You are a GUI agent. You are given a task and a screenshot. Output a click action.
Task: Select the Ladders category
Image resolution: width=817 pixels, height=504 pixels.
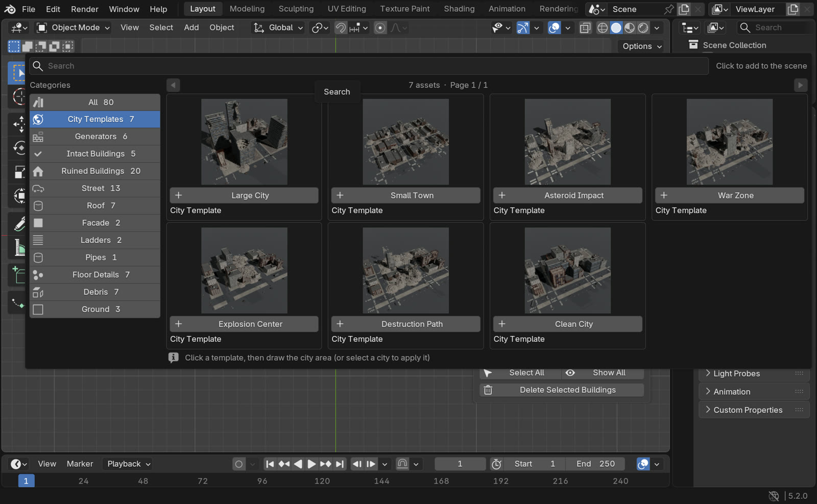coord(95,240)
